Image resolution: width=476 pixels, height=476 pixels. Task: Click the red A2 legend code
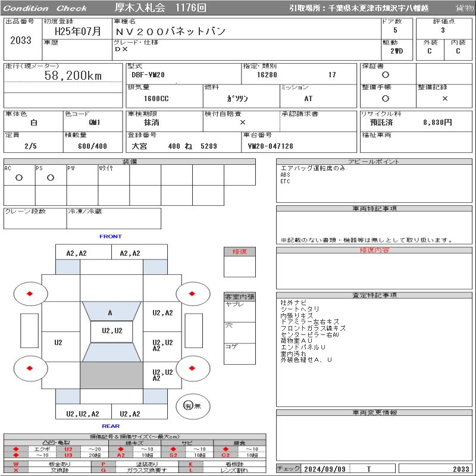coord(121,455)
